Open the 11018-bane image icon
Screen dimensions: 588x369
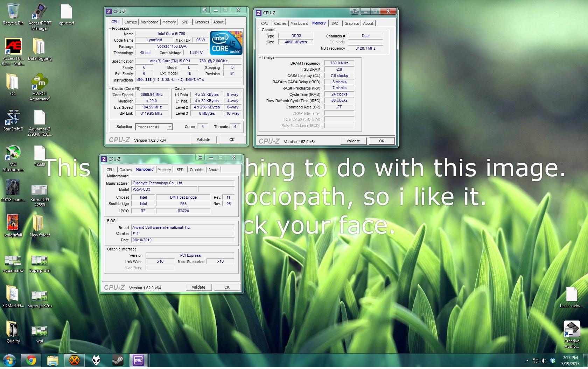(x=13, y=190)
